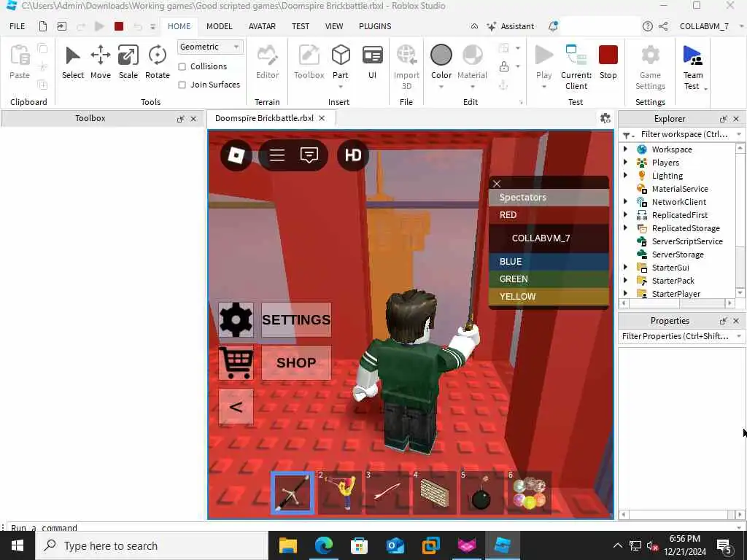The image size is (747, 560).
Task: Switch to the TEST tab
Action: (x=301, y=26)
